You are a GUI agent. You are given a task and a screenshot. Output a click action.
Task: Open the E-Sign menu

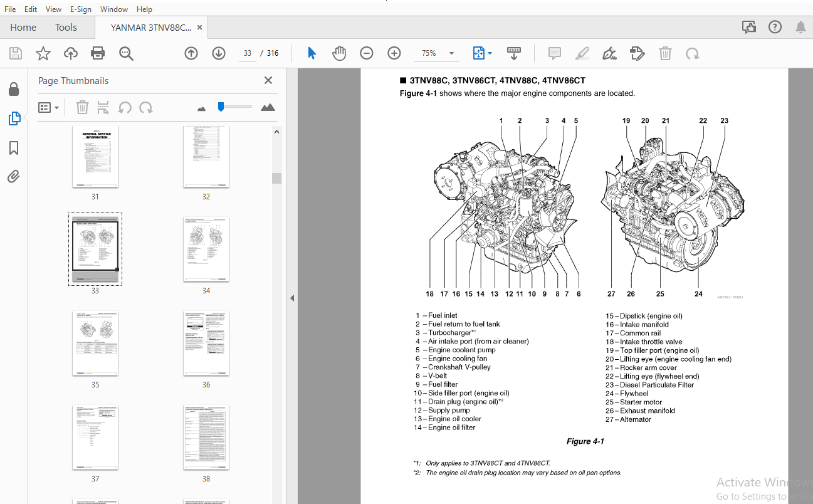point(81,9)
